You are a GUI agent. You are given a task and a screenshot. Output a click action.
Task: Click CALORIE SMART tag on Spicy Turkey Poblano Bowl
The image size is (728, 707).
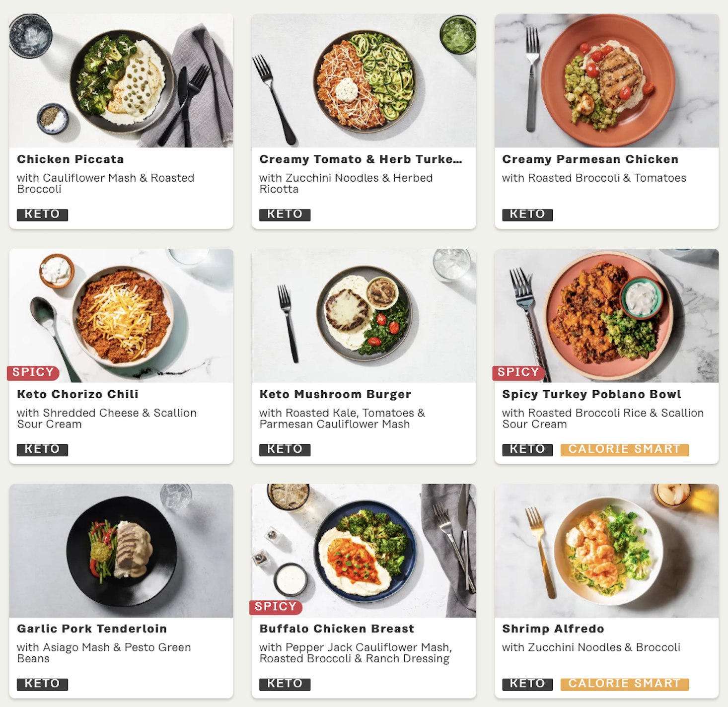tap(624, 449)
